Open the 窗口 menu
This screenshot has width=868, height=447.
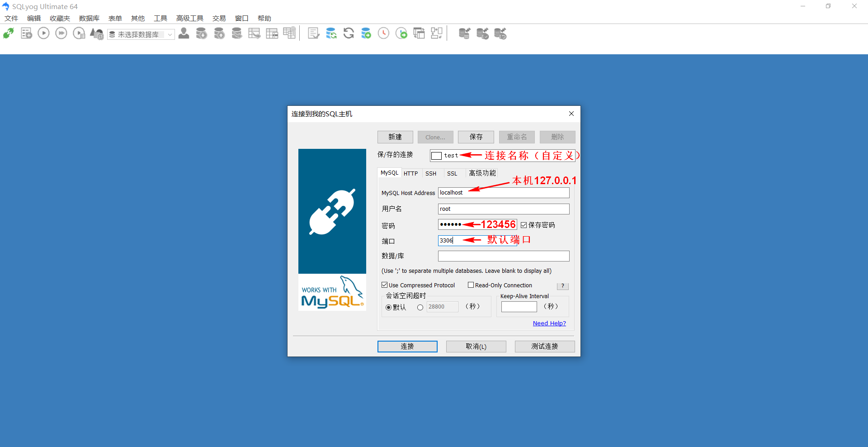point(242,19)
